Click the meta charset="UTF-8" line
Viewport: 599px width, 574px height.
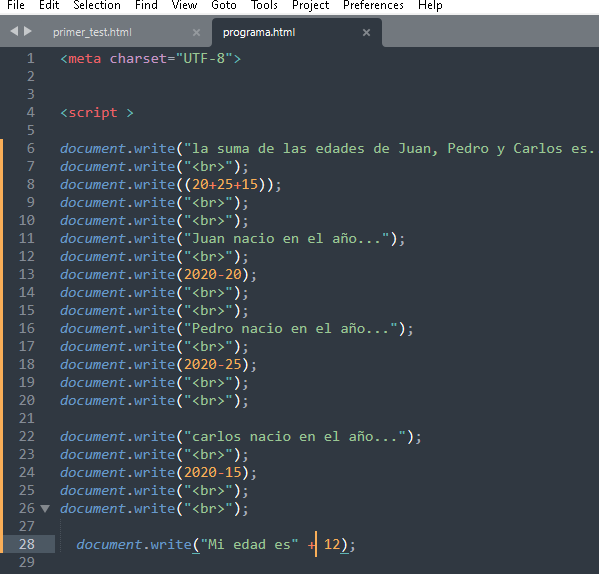click(x=151, y=58)
